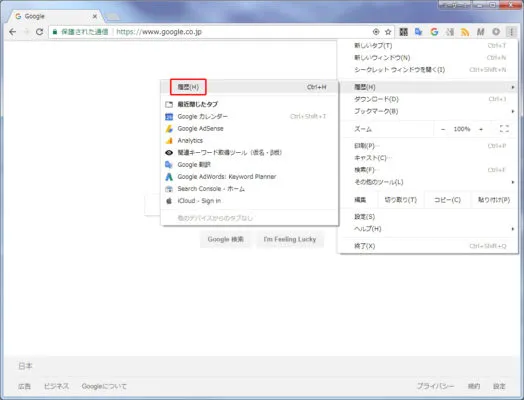
Task: Bookmark this page with star icon
Action: click(x=388, y=32)
